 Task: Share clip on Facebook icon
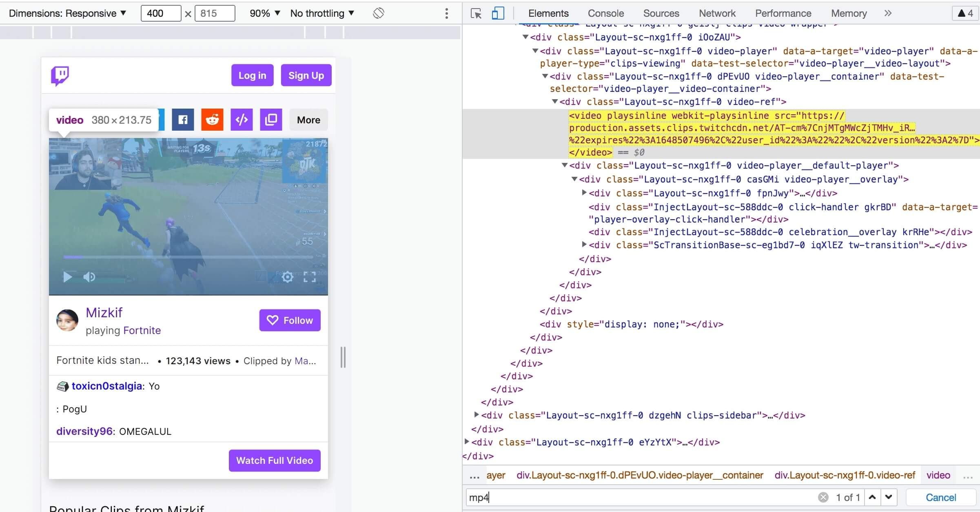pyautogui.click(x=183, y=120)
